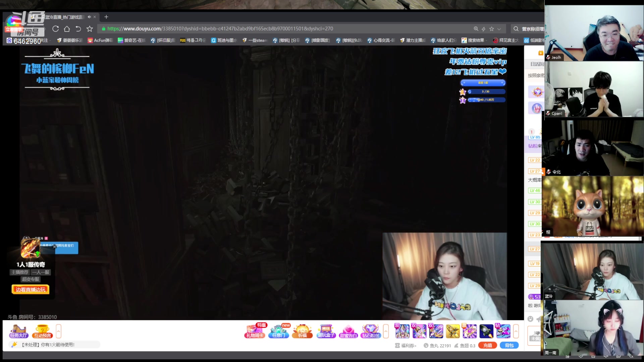
Task: Expand the gift list arrow
Action: 516,331
